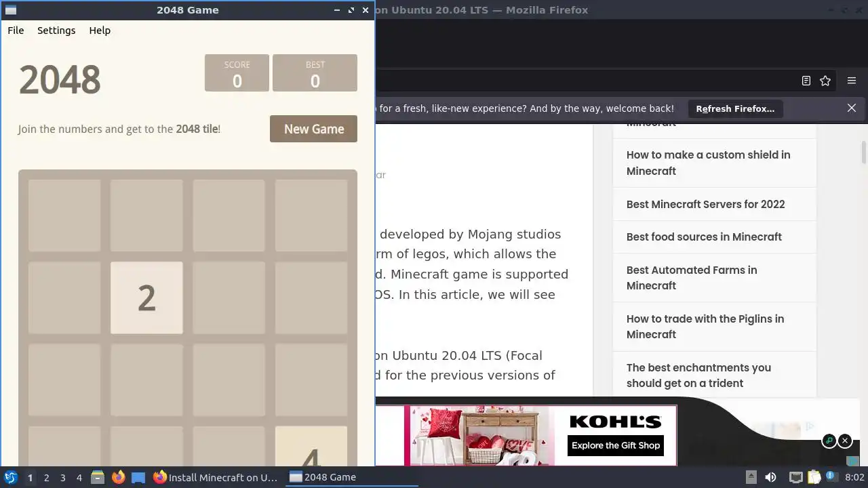Start a New Game
This screenshot has width=868, height=488.
(313, 129)
